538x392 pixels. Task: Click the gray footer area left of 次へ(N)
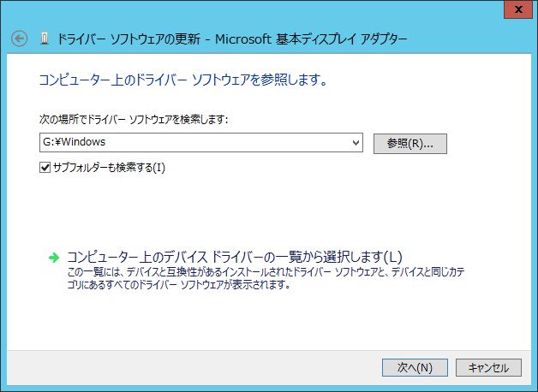[192, 368]
